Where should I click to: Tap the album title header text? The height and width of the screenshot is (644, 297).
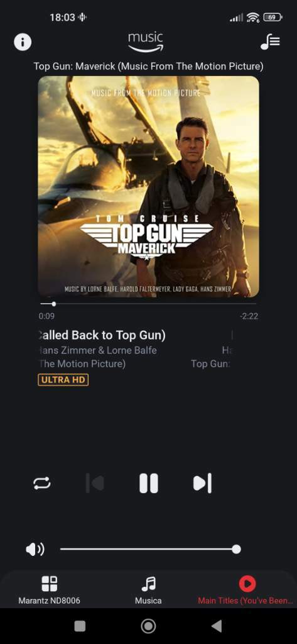point(148,66)
